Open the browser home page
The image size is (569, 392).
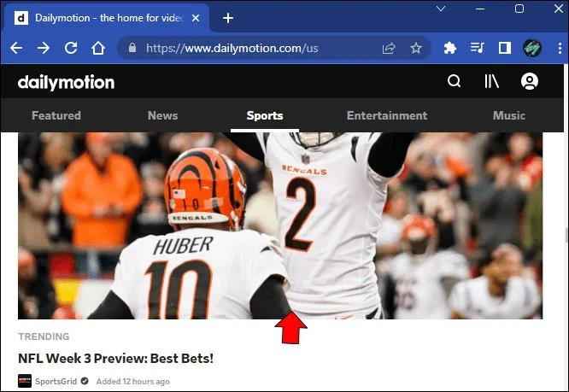click(x=98, y=48)
